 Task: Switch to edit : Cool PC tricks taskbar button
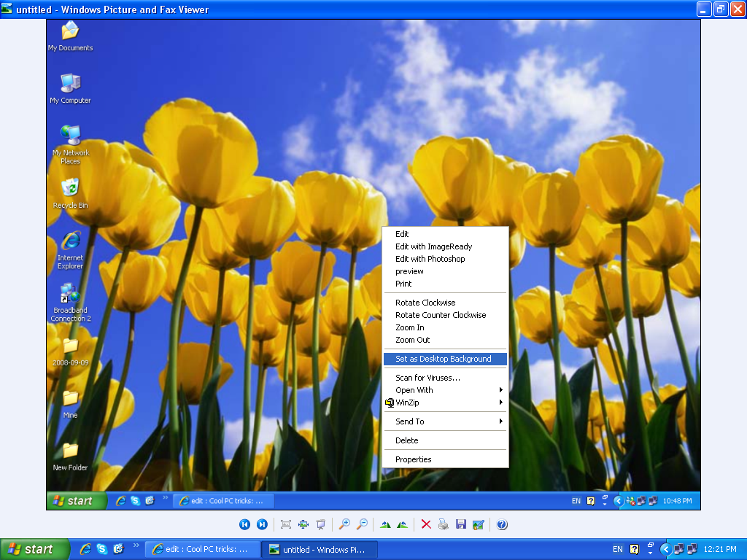point(202,549)
